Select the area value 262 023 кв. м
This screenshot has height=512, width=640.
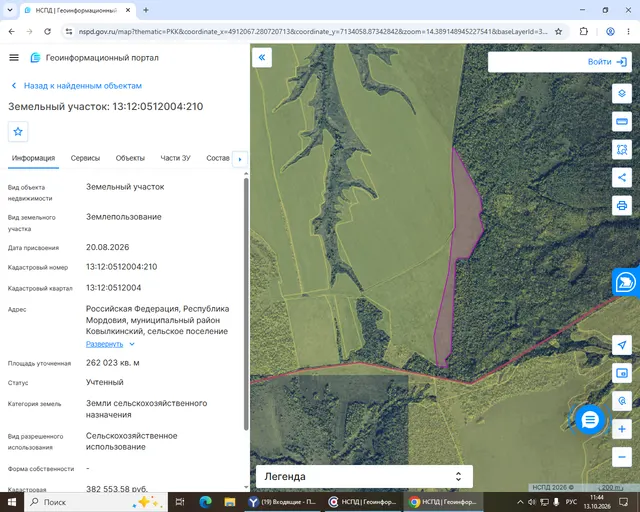[x=113, y=363]
